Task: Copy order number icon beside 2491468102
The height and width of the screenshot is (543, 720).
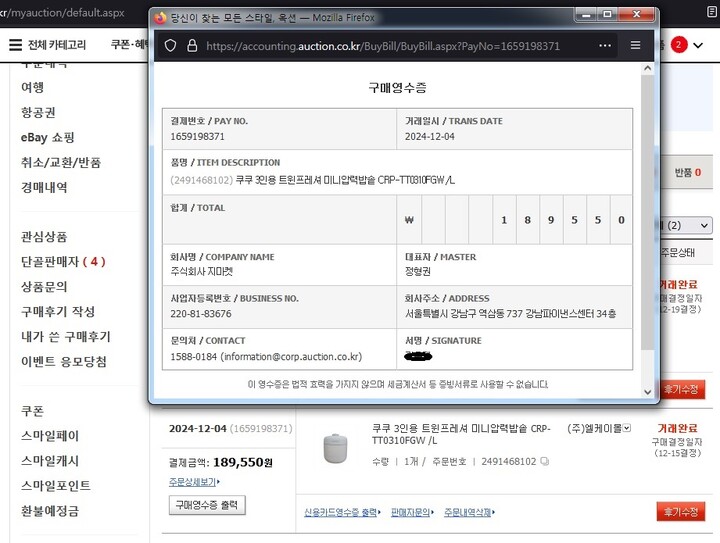Action: tap(545, 461)
